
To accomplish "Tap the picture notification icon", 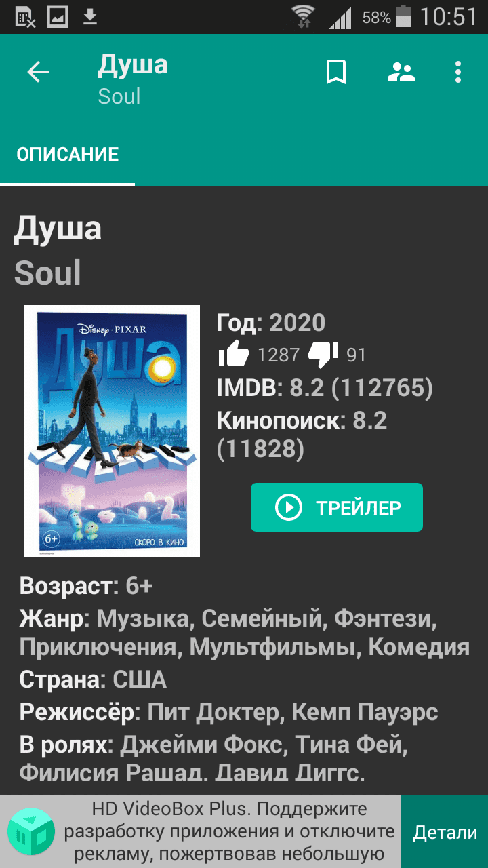I will coord(58,17).
